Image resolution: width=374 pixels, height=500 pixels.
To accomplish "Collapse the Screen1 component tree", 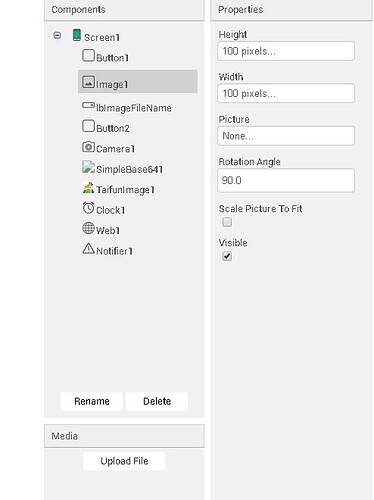I will 57,35.
